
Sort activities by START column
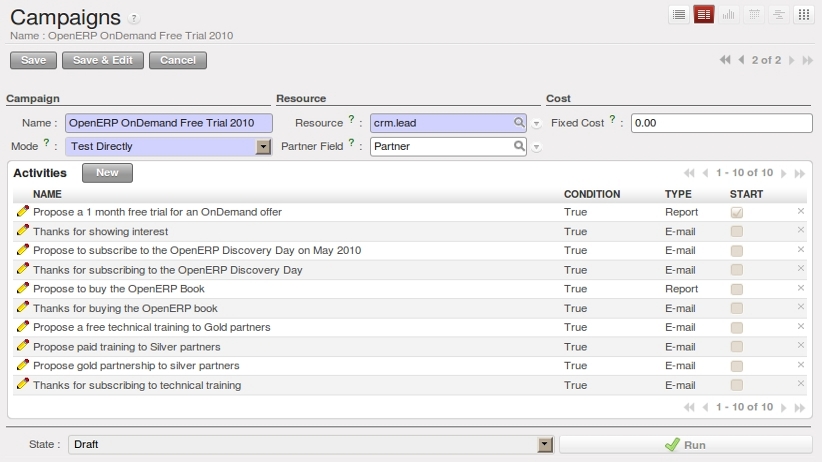click(746, 194)
